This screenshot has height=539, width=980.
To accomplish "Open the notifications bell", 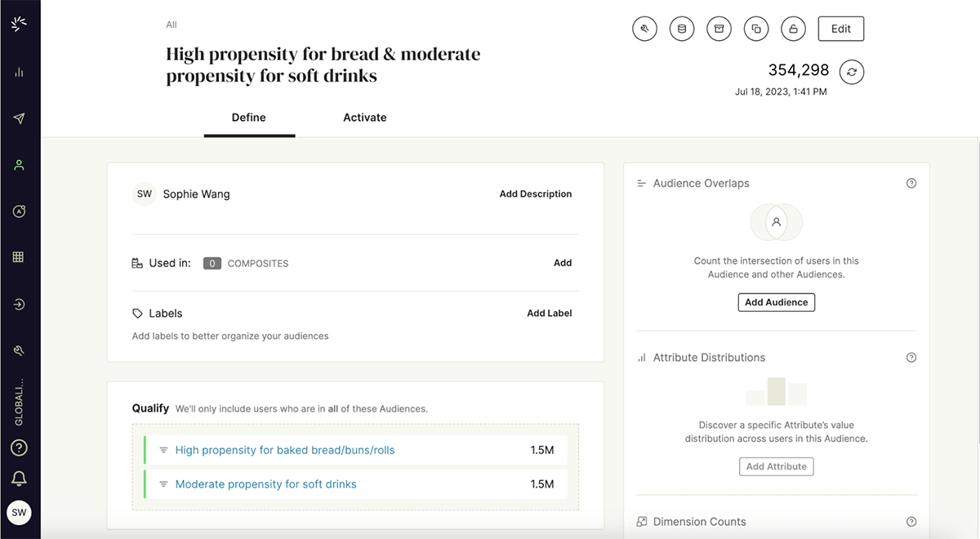I will click(20, 479).
